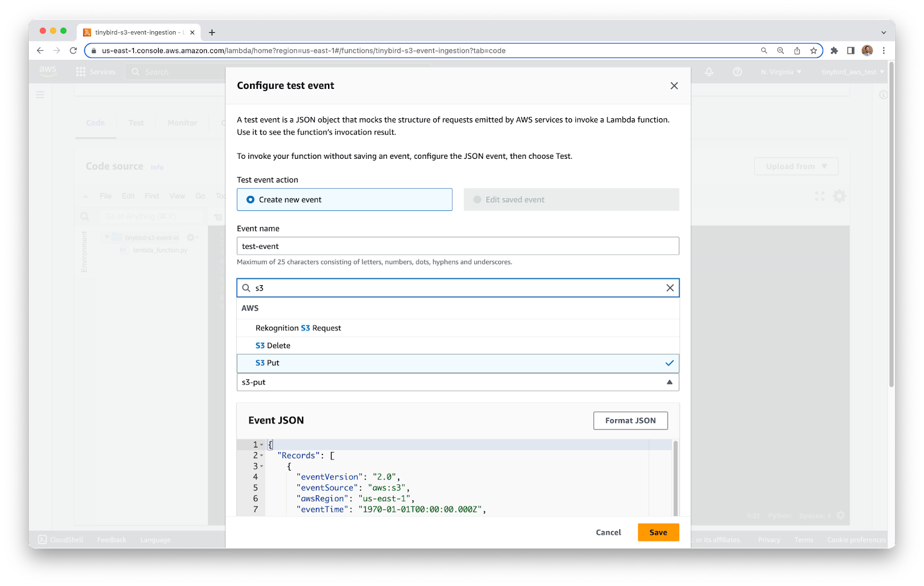Select the Edit saved event radio option
924x586 pixels.
[x=478, y=200]
